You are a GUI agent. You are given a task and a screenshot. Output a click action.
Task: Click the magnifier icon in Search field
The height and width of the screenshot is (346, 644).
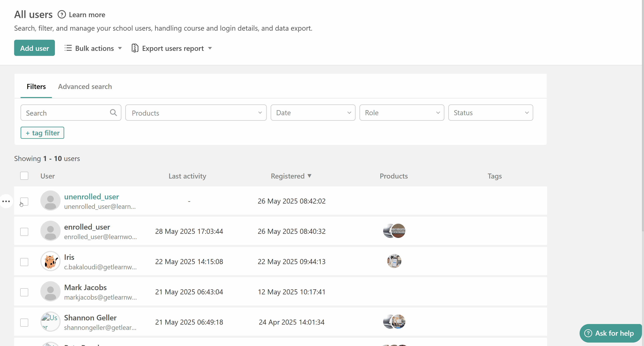(x=113, y=113)
